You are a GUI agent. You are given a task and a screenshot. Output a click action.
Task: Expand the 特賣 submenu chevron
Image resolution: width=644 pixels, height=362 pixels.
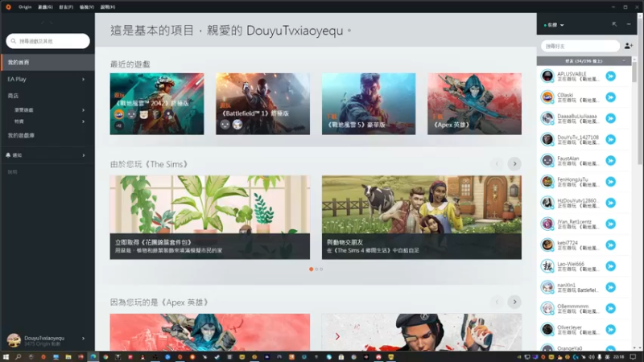point(84,121)
